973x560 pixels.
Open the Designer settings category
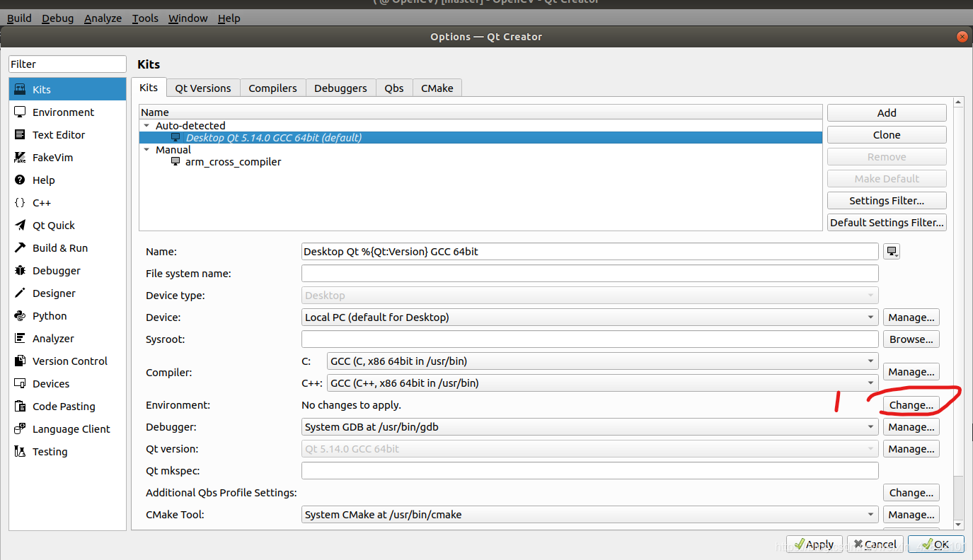click(x=67, y=293)
